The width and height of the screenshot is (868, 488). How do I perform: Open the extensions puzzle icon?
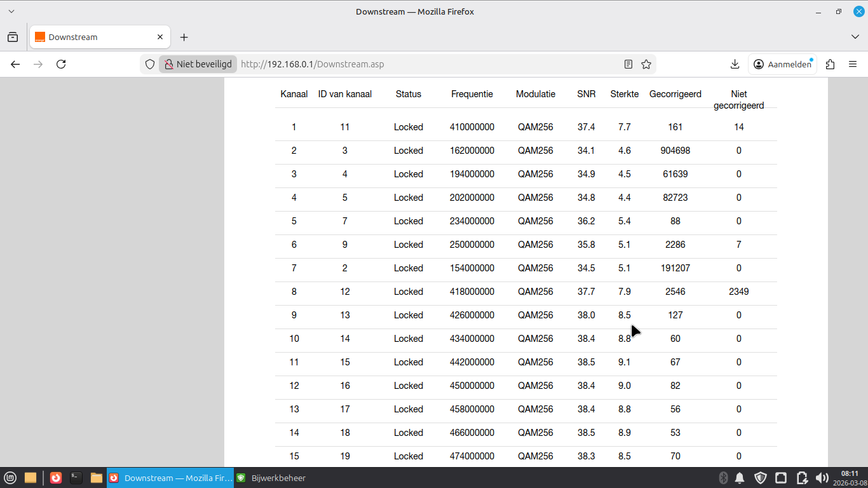[x=830, y=64]
